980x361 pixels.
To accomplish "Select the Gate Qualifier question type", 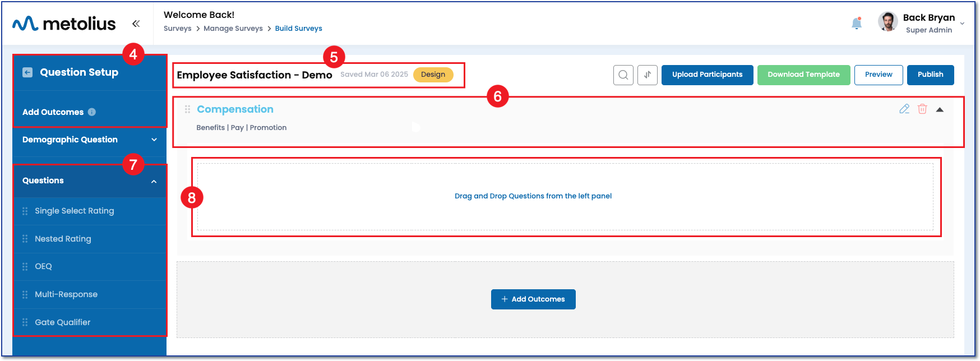I will 63,322.
